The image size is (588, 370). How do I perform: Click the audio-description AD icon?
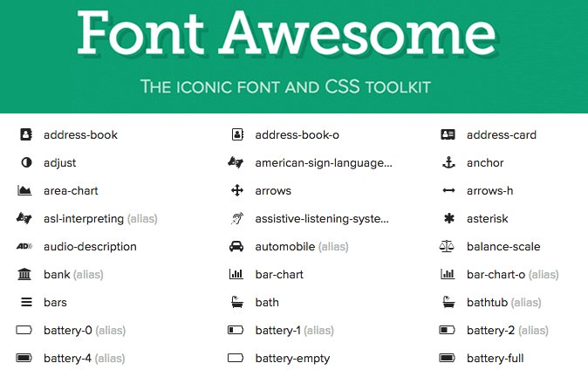[24, 247]
